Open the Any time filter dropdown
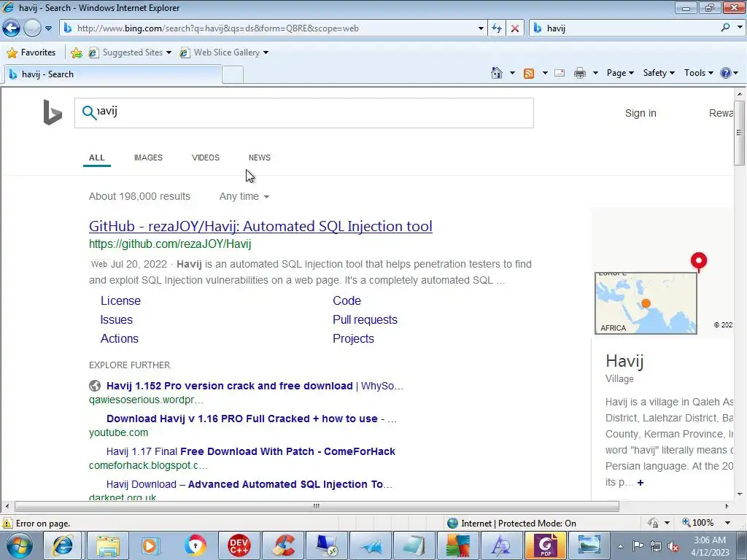The height and width of the screenshot is (560, 747). [244, 196]
